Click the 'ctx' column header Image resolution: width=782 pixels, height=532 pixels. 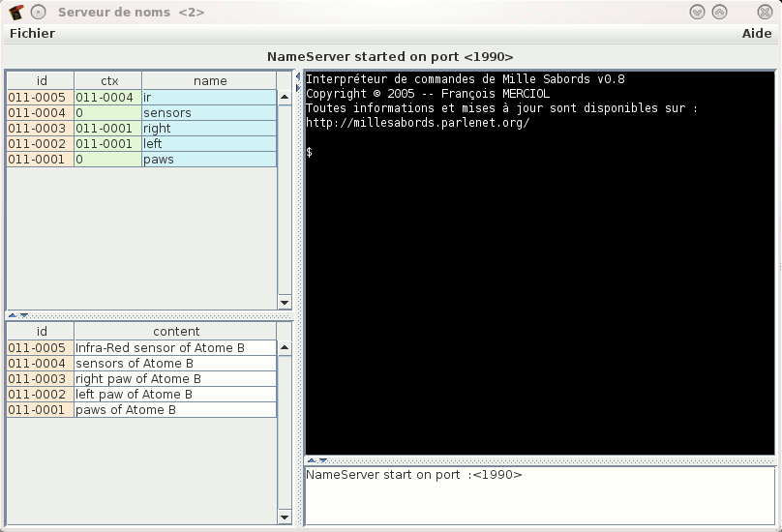(108, 81)
